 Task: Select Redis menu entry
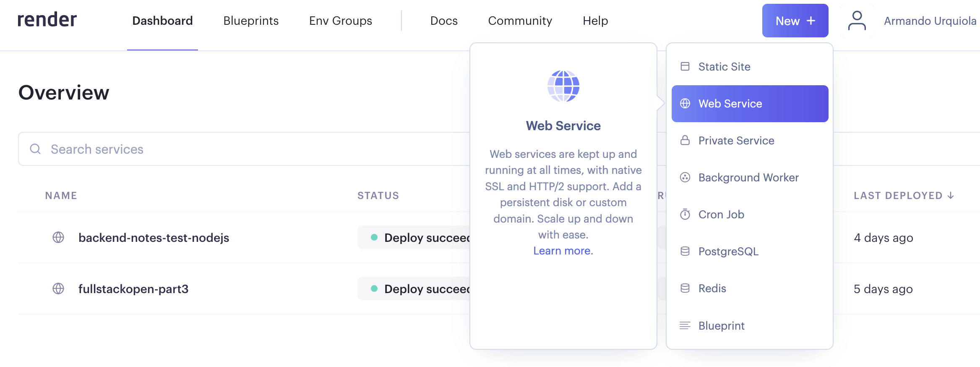pyautogui.click(x=750, y=288)
